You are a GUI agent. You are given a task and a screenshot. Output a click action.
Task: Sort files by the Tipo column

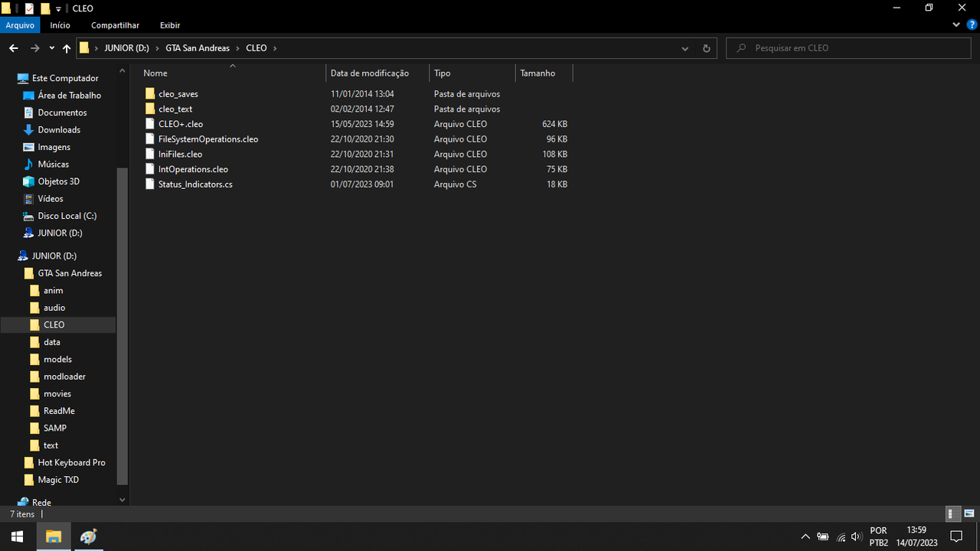tap(442, 73)
